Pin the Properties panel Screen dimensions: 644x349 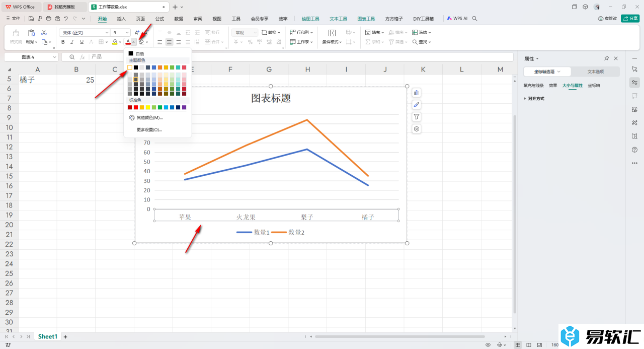coord(607,58)
